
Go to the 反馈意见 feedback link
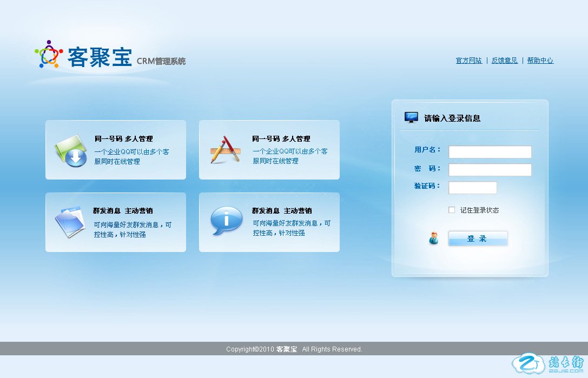tap(504, 61)
